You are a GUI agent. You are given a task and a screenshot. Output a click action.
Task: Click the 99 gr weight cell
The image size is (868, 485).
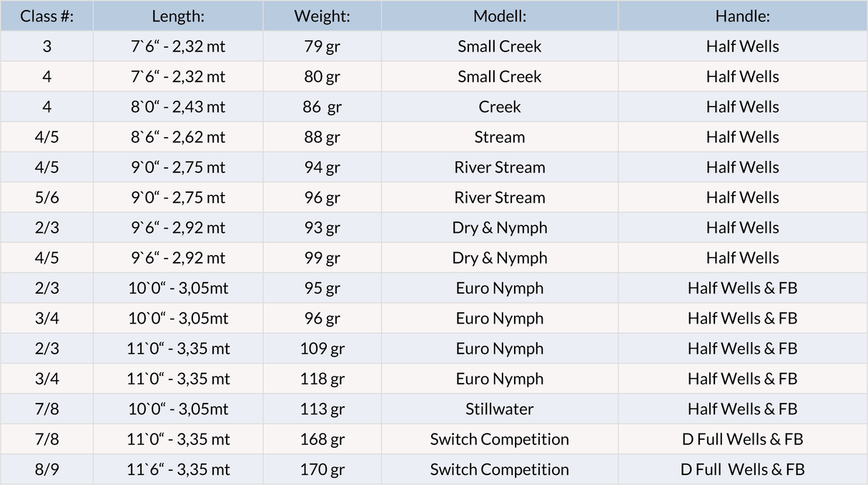tap(322, 258)
